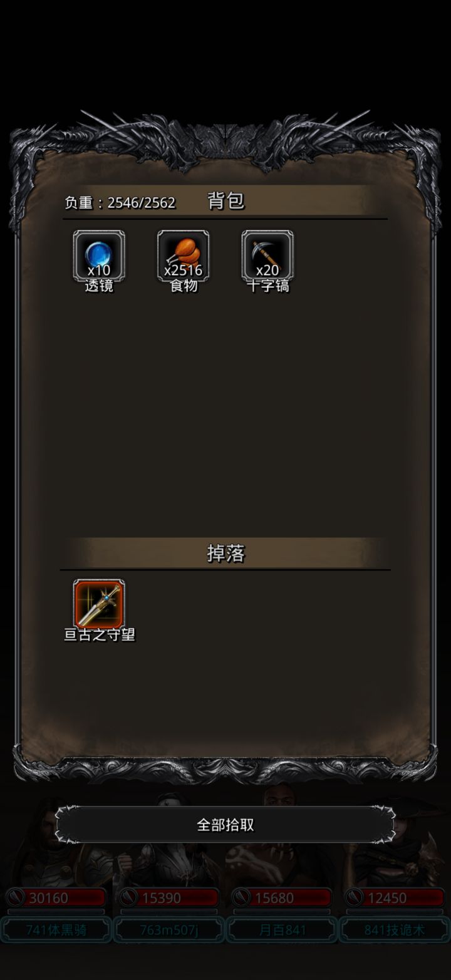Image resolution: width=451 pixels, height=980 pixels.
Task: Select the 十字镐 pickaxe item
Action: (267, 256)
